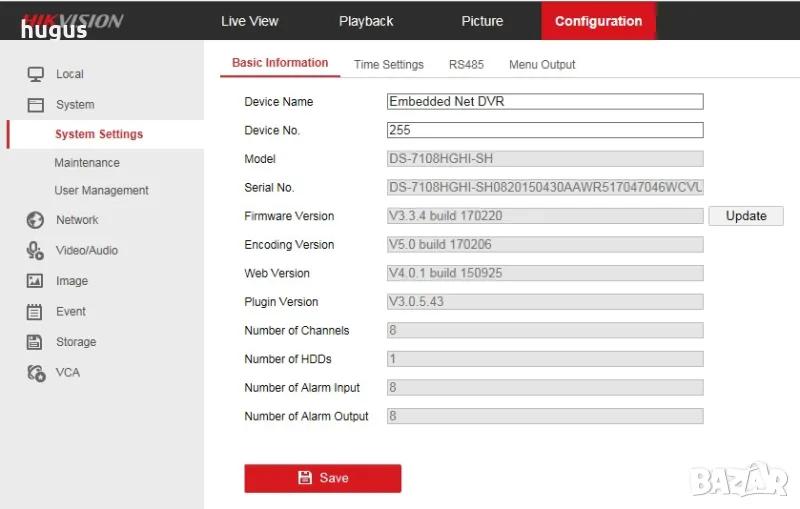800x509 pixels.
Task: Switch to the Playback tab
Action: pyautogui.click(x=366, y=21)
